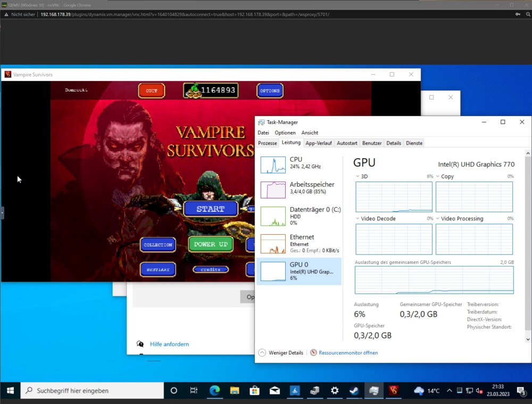Click the QUIT button in Vampire Survivors
The image size is (532, 404).
tap(151, 90)
